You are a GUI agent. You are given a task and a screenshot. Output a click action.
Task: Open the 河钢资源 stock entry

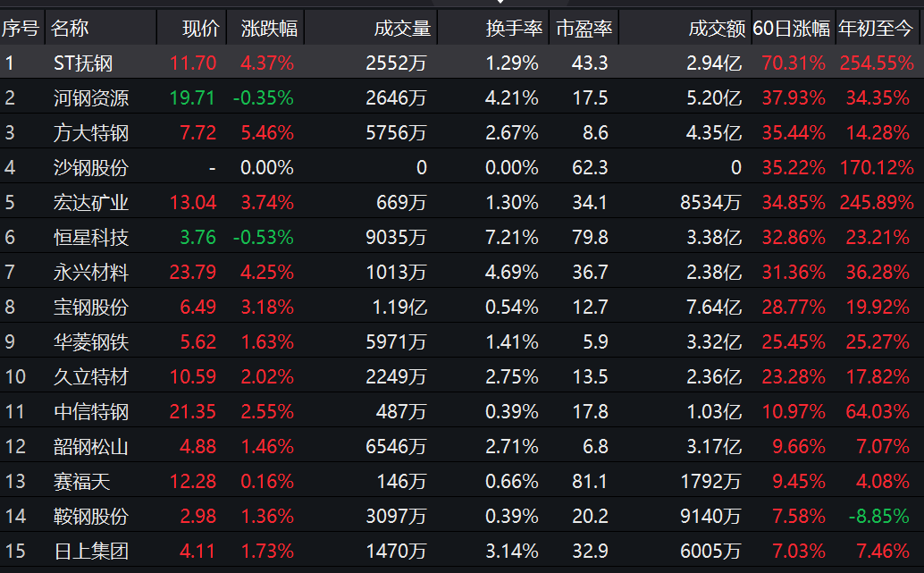90,98
